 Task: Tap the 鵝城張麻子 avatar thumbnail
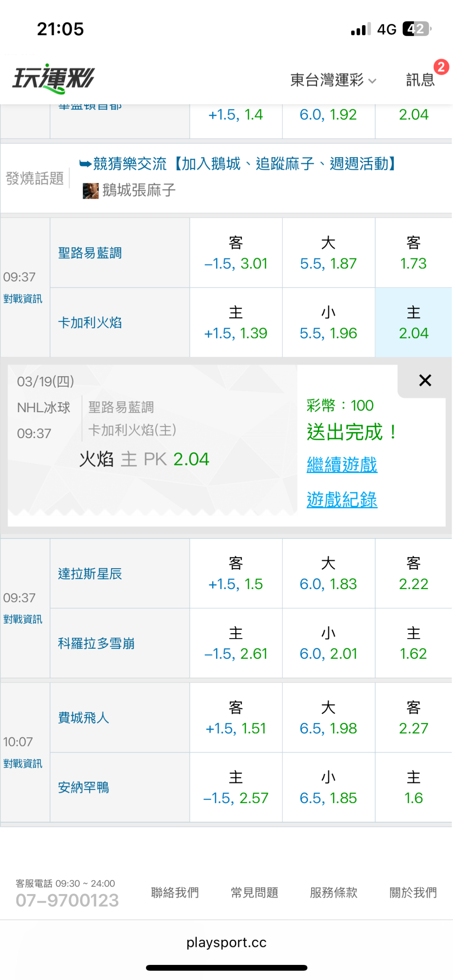point(90,190)
